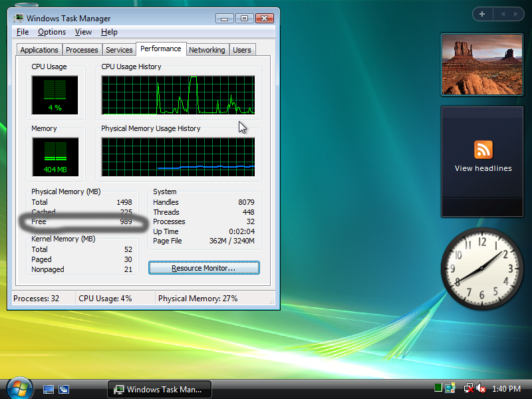This screenshot has width=532, height=399.
Task: Click the sidebar previous gadgets arrow
Action: click(503, 14)
